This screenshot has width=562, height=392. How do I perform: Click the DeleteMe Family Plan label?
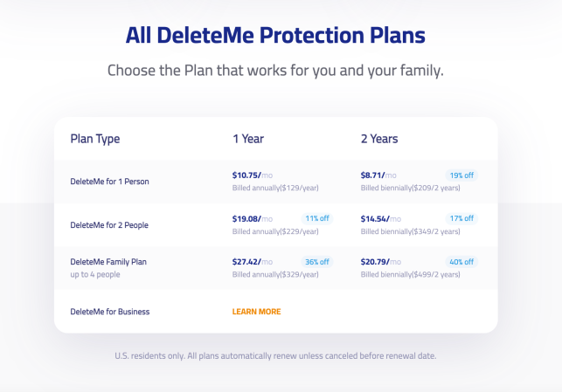[108, 262]
